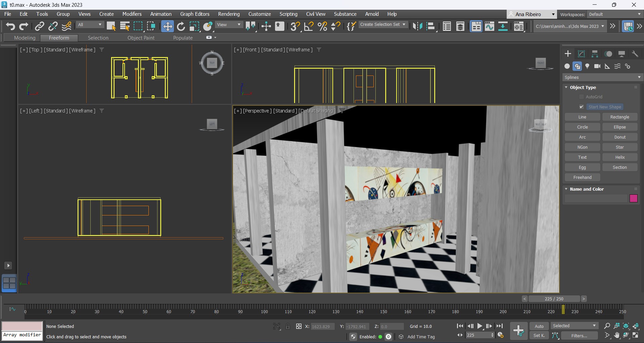Enable the AutoGrid checkbox
Image resolution: width=644 pixels, height=343 pixels.
(x=582, y=97)
